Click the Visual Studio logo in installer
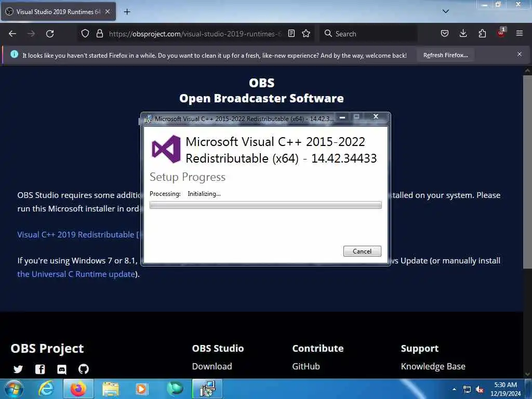The image size is (532, 399). click(x=166, y=149)
